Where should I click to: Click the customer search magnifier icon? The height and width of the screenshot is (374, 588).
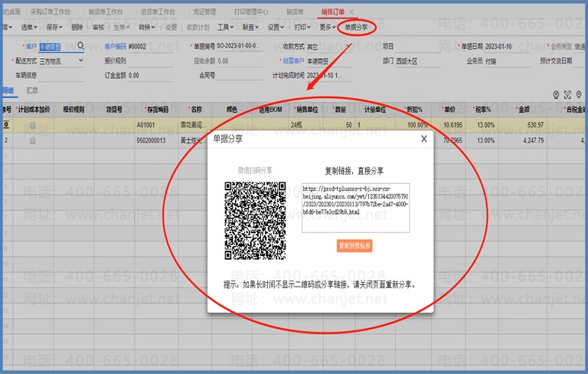[80, 45]
